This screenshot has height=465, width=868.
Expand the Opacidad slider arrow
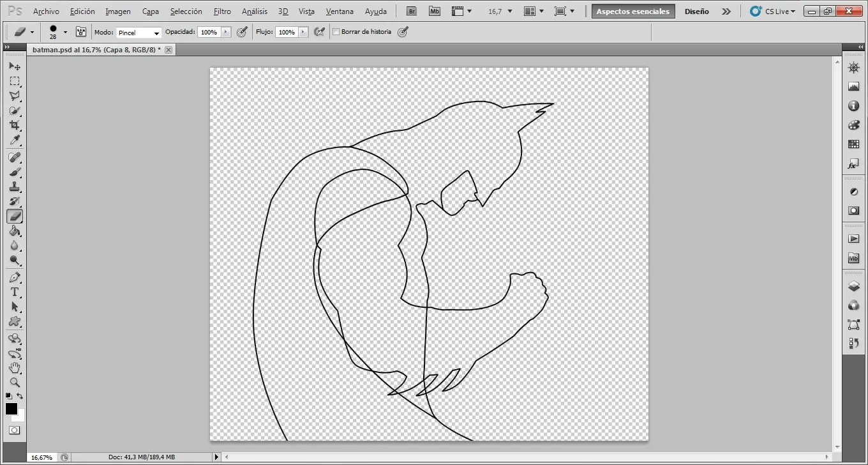pyautogui.click(x=225, y=32)
